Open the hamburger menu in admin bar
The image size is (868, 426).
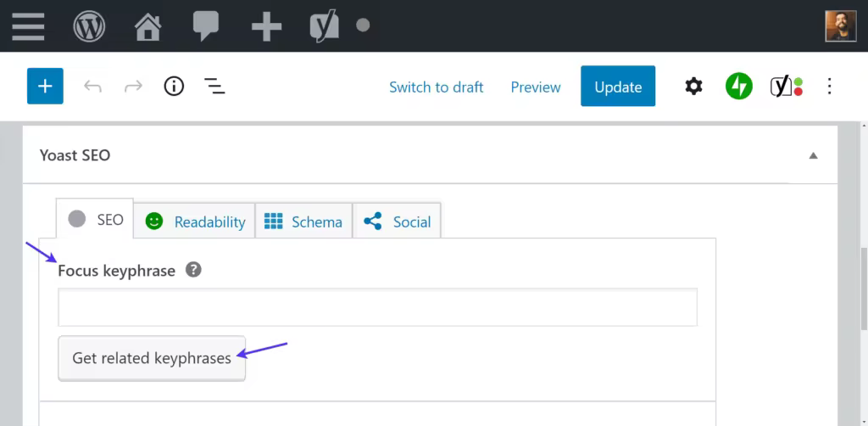(x=28, y=26)
